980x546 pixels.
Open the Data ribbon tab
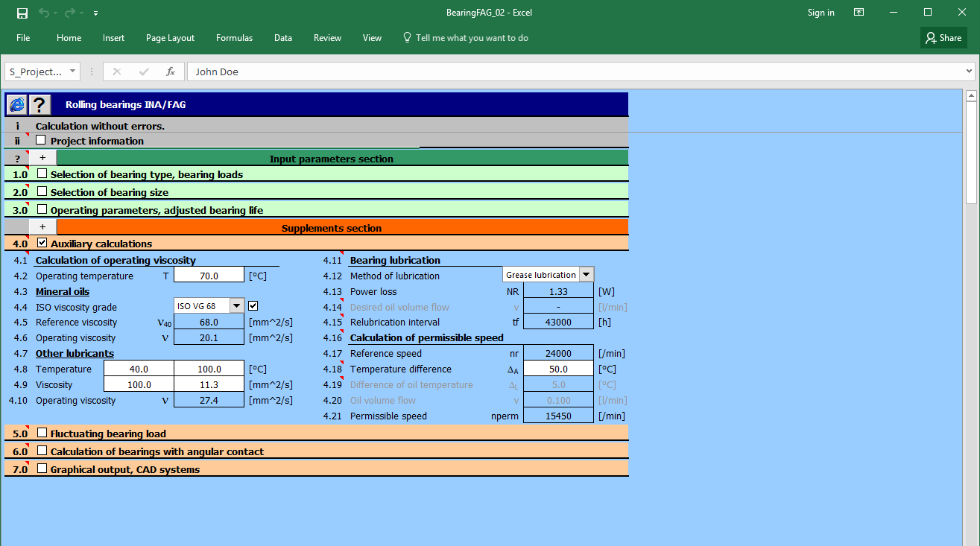click(x=282, y=37)
